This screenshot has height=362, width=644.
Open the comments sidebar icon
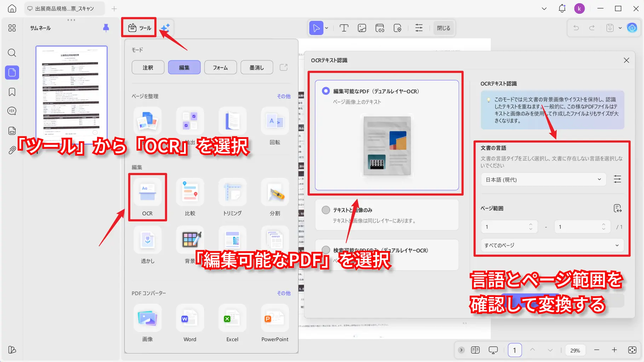coord(12,111)
